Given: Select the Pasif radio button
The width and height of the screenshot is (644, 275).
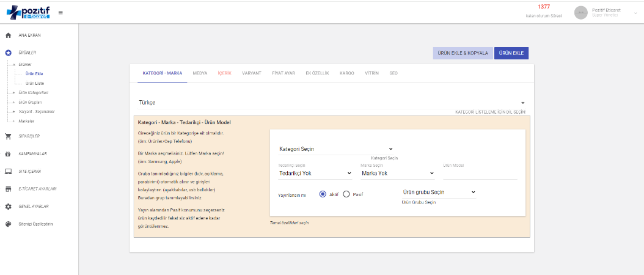Looking at the screenshot, I should (x=346, y=194).
